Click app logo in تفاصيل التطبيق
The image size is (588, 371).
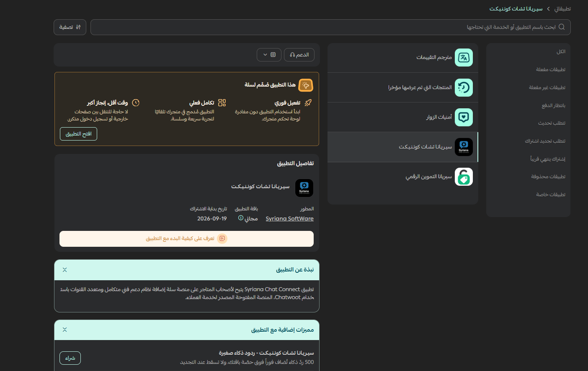304,188
